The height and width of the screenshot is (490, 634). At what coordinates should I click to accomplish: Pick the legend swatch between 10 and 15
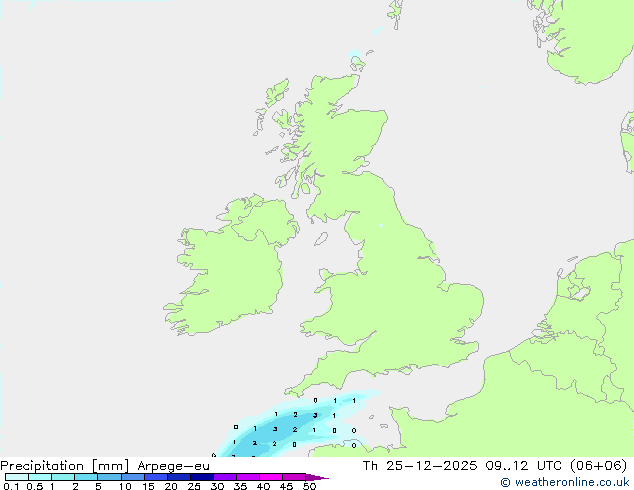pos(132,477)
